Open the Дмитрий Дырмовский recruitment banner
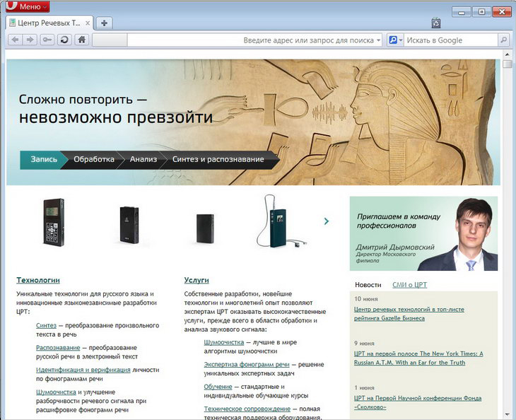The height and width of the screenshot is (420, 516). (423, 233)
